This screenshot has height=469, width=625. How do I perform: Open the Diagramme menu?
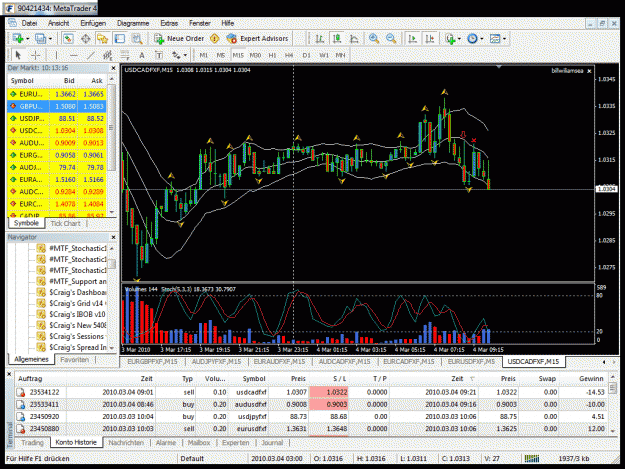click(x=133, y=23)
